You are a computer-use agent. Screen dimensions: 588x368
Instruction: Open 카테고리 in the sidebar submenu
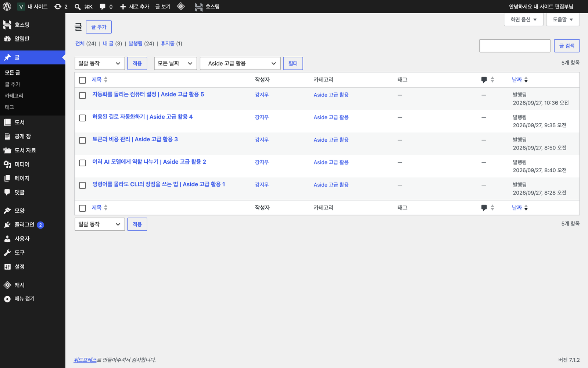pyautogui.click(x=14, y=96)
